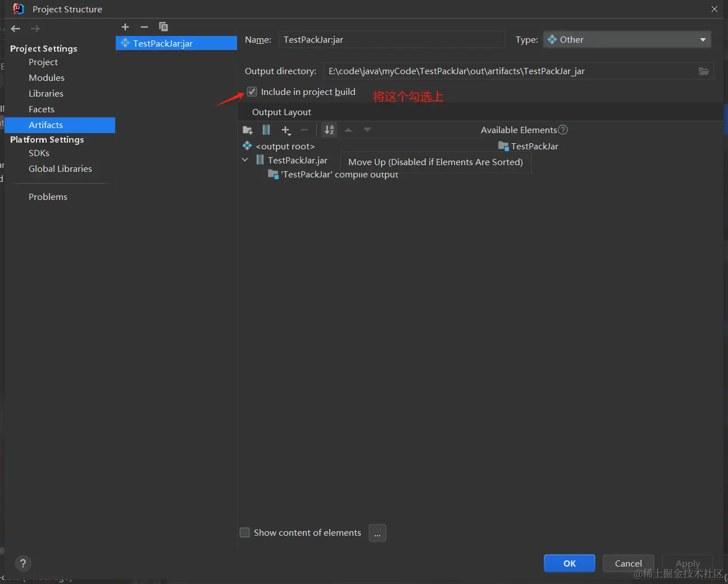Uncheck Include in project build
The width and height of the screenshot is (728, 584).
tap(252, 92)
